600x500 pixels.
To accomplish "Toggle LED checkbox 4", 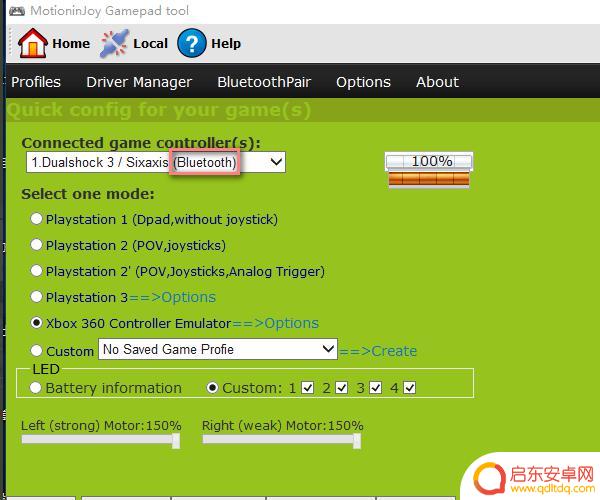I will 409,388.
